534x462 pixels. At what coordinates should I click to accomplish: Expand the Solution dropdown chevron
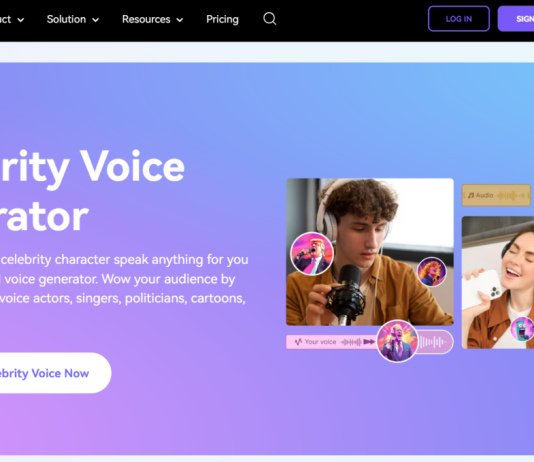click(x=96, y=20)
